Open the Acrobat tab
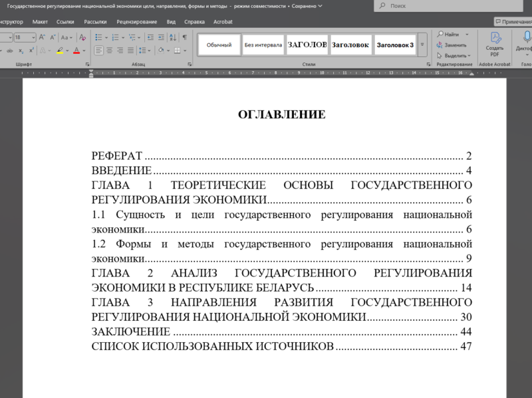 pos(223,22)
